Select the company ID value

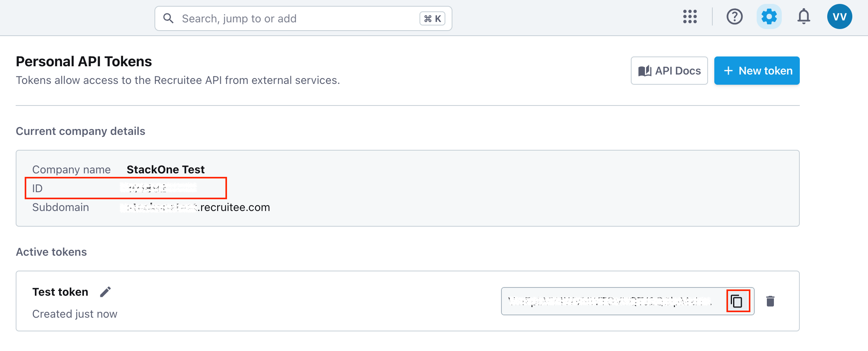(157, 188)
